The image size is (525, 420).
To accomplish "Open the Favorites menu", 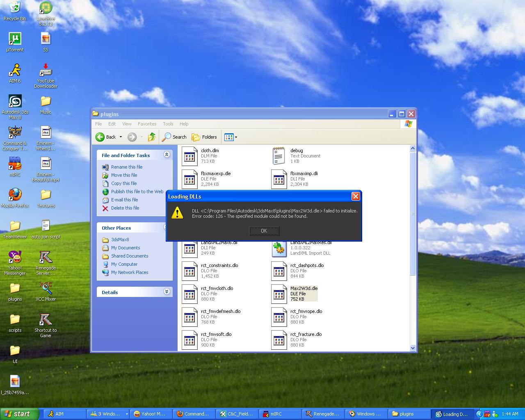I will click(147, 124).
